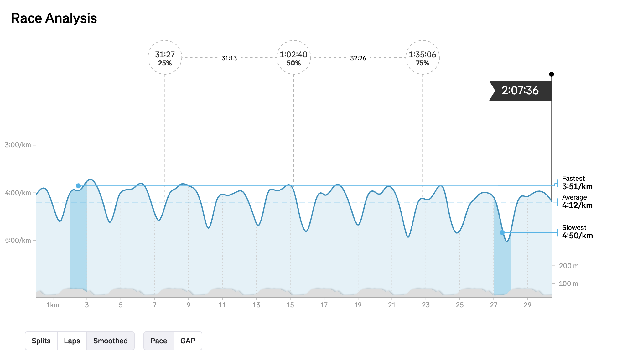The width and height of the screenshot is (617, 364).
Task: Click the 2:07:36 finish flag
Action: (520, 91)
